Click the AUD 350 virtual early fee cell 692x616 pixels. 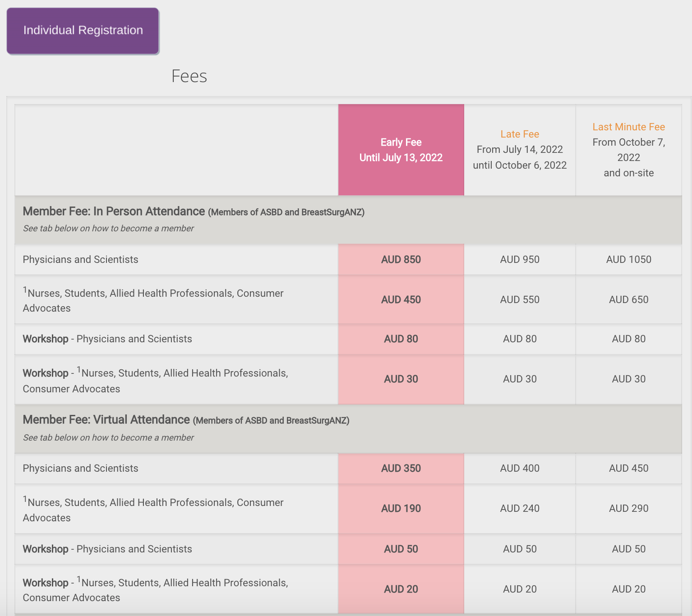[x=401, y=468]
